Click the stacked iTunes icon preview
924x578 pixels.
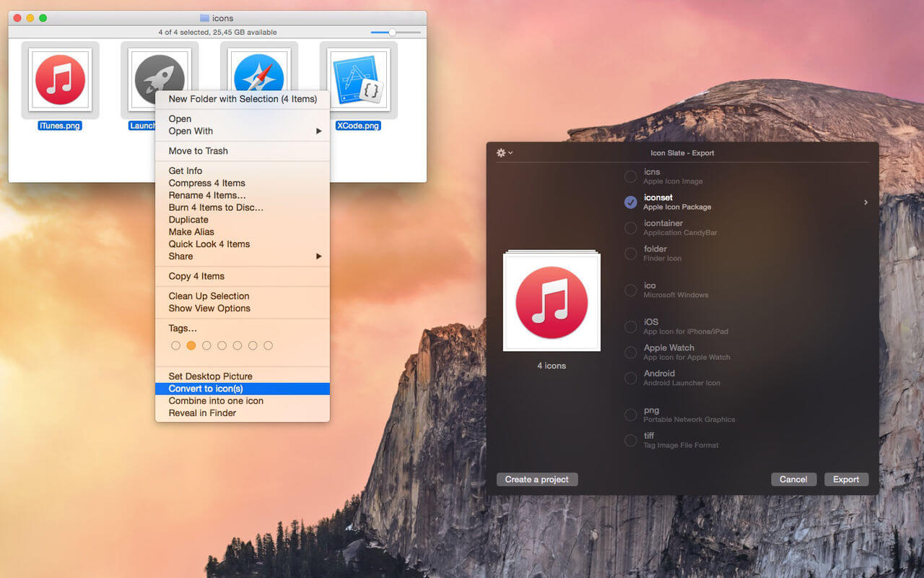(x=552, y=301)
